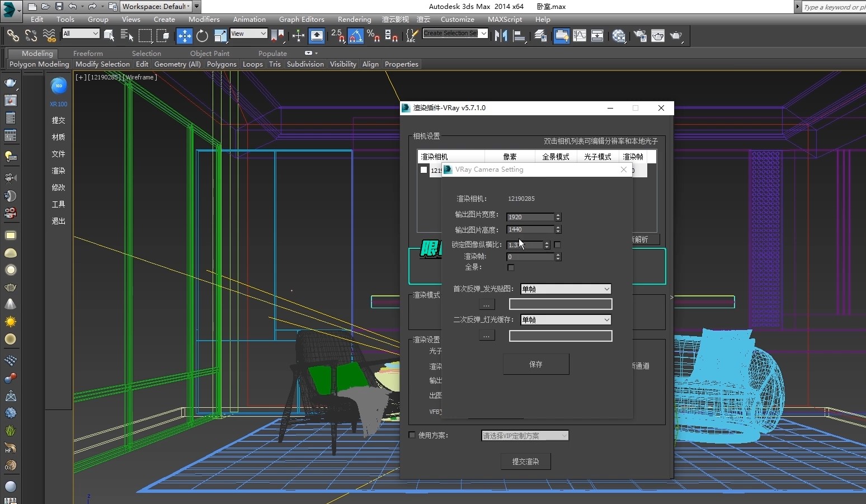Click the Align tool icon

pos(519,36)
